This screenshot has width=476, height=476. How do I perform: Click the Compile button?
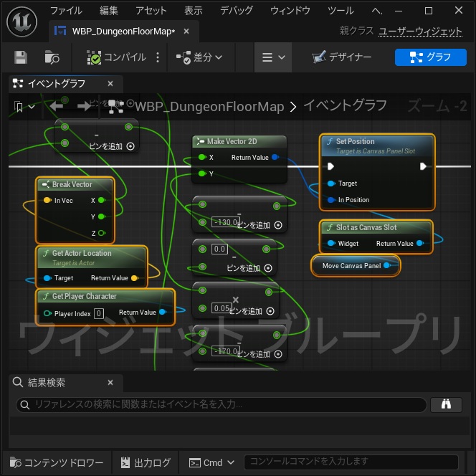[x=116, y=57]
